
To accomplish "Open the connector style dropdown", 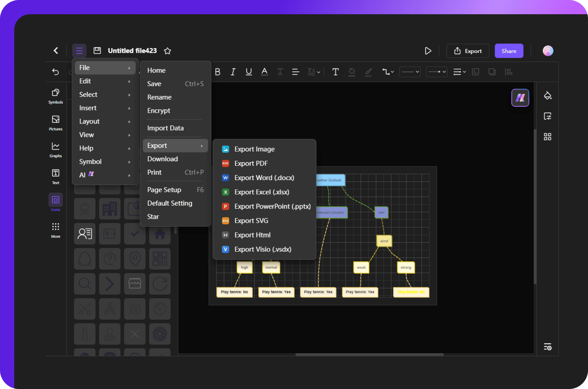I will [x=388, y=72].
